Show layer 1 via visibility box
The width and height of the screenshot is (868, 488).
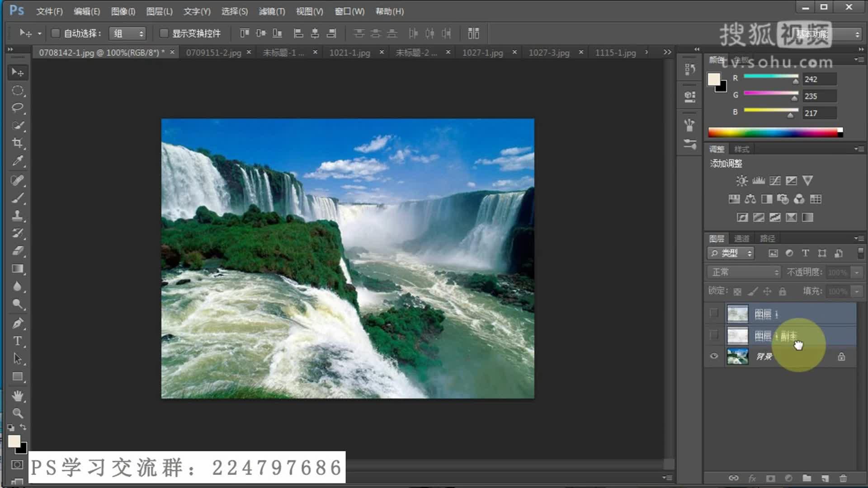(x=714, y=313)
